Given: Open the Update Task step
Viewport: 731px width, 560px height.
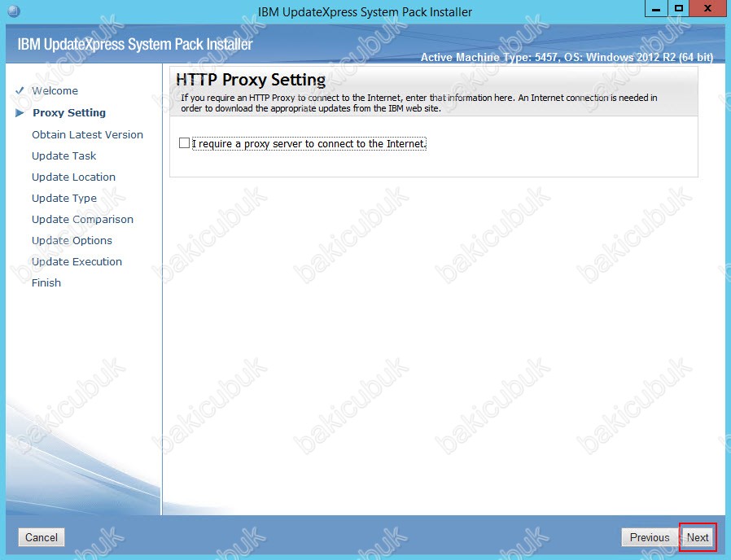Looking at the screenshot, I should pos(63,155).
